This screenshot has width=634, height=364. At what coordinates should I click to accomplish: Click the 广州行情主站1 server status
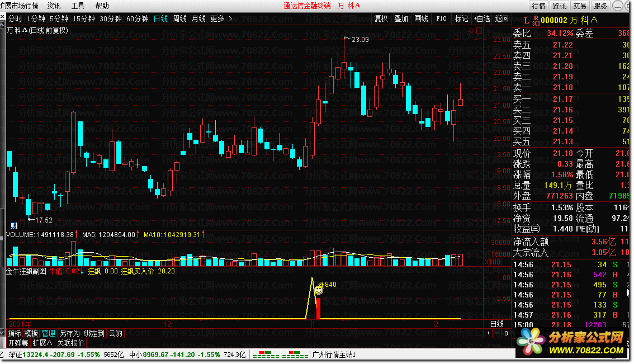point(334,354)
